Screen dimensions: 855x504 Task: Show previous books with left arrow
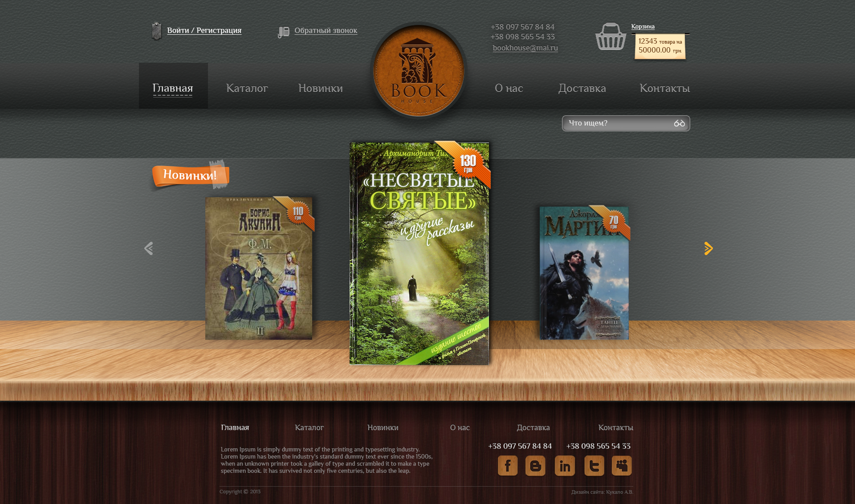(x=149, y=248)
